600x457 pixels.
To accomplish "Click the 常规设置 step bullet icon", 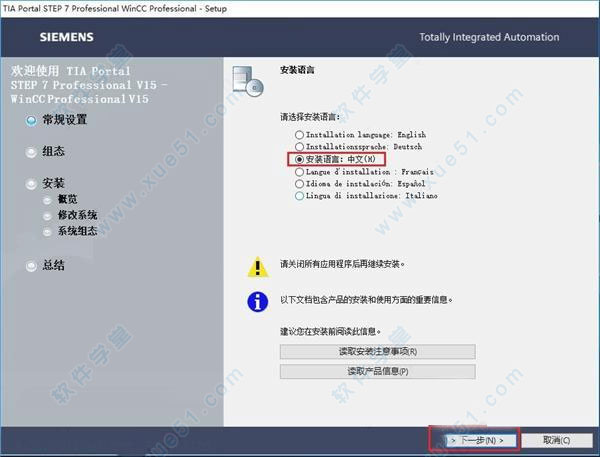I will point(31,121).
